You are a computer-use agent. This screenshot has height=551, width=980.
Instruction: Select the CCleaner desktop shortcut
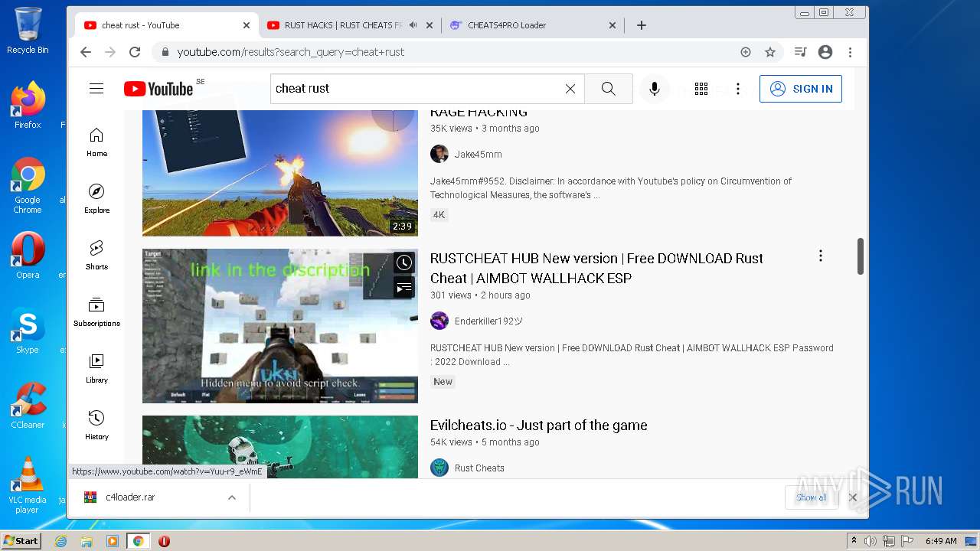(28, 406)
